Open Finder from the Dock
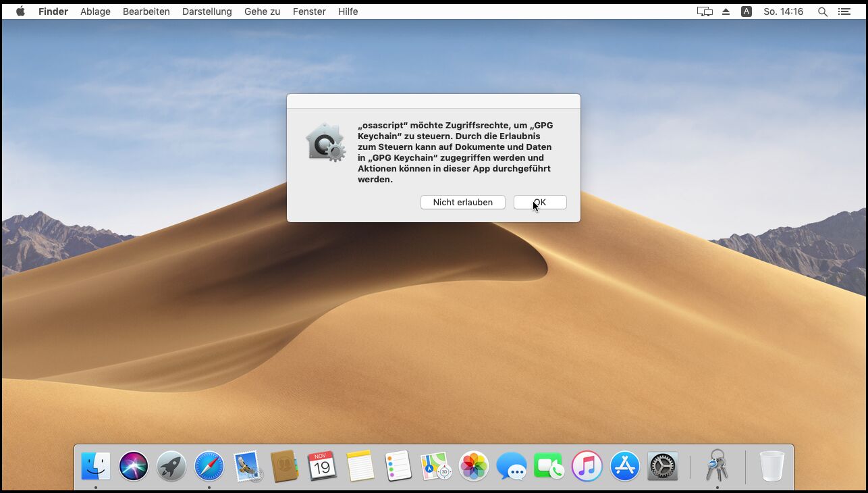868x493 pixels. 96,466
